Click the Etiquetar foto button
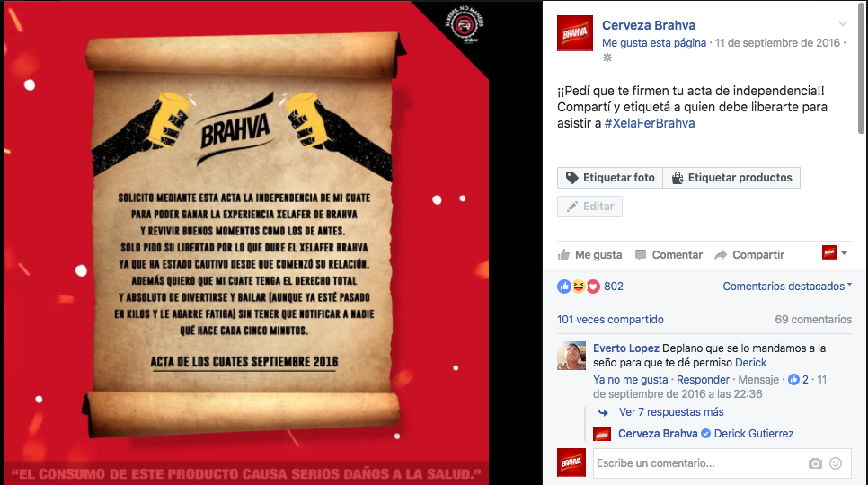The image size is (868, 485). [x=610, y=178]
